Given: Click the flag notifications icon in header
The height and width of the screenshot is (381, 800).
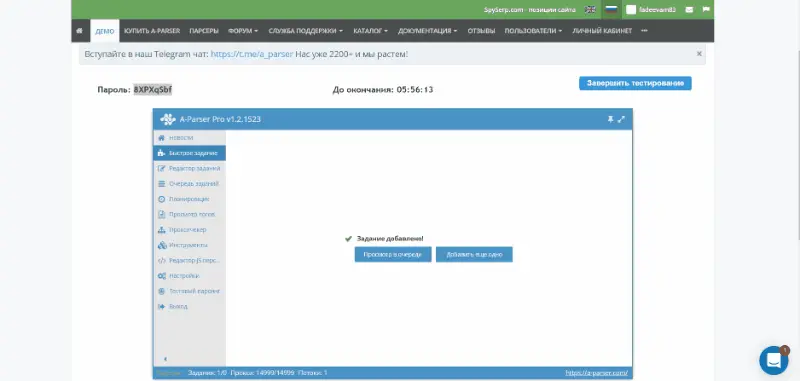Looking at the screenshot, I should [x=706, y=10].
